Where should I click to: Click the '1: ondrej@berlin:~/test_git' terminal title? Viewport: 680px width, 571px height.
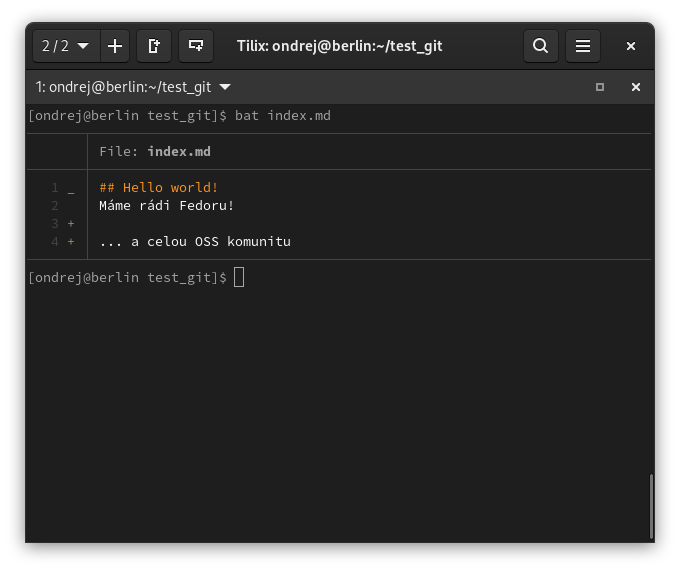pyautogui.click(x=123, y=87)
